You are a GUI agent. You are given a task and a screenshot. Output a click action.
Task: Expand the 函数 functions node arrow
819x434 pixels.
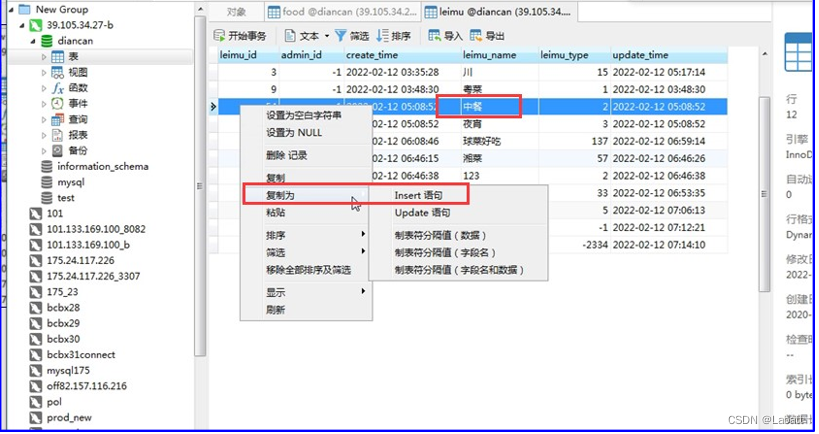(44, 88)
